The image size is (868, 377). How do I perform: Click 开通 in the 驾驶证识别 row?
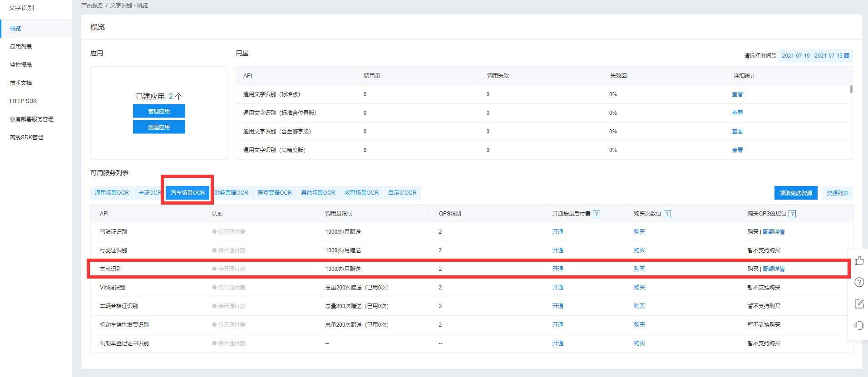[x=558, y=232]
